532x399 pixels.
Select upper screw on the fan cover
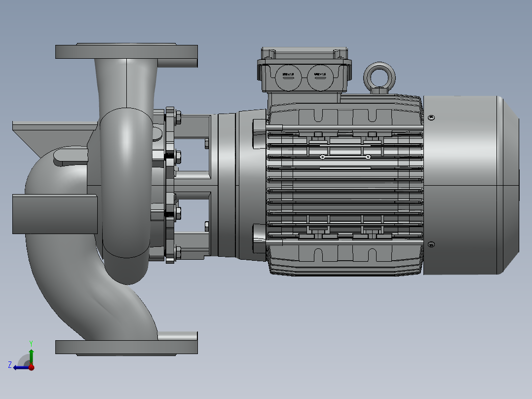click(x=431, y=118)
